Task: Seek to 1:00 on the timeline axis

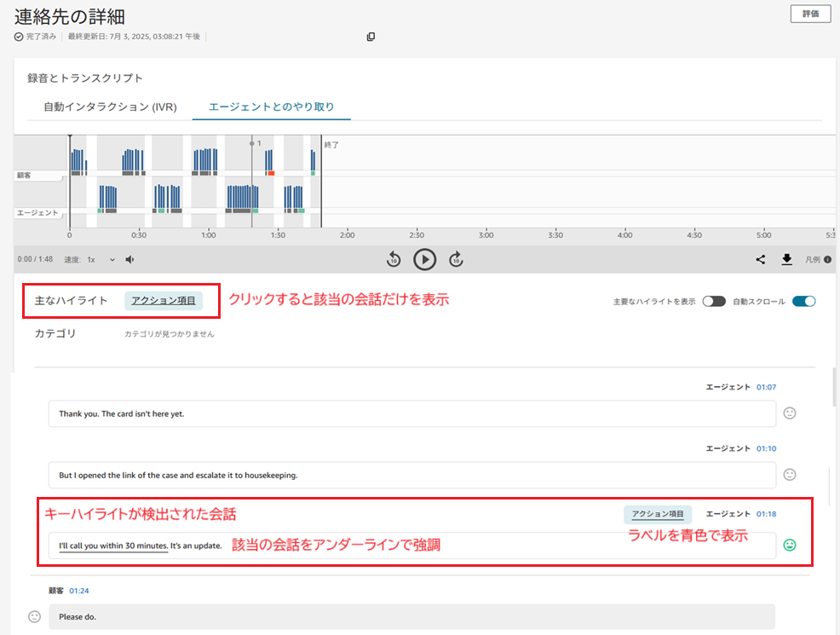Action: click(x=209, y=235)
